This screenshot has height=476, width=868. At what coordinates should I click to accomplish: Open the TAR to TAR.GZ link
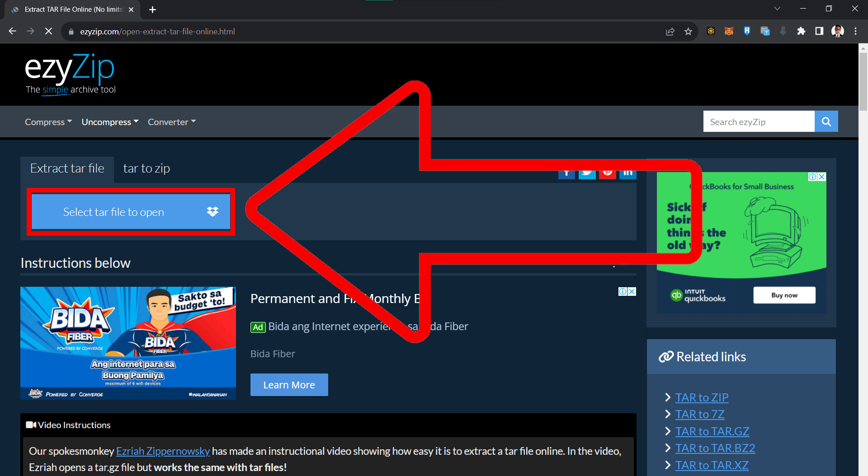pyautogui.click(x=712, y=431)
